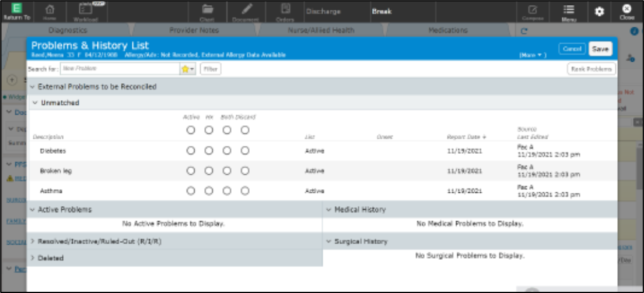Click the Document pencil icon
This screenshot has width=644, height=293.
coord(247,10)
